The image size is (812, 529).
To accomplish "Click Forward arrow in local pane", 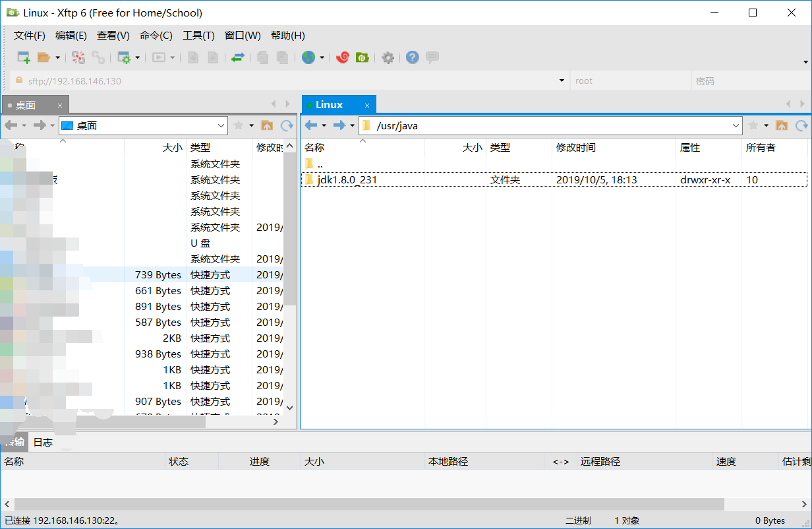I will 40,125.
